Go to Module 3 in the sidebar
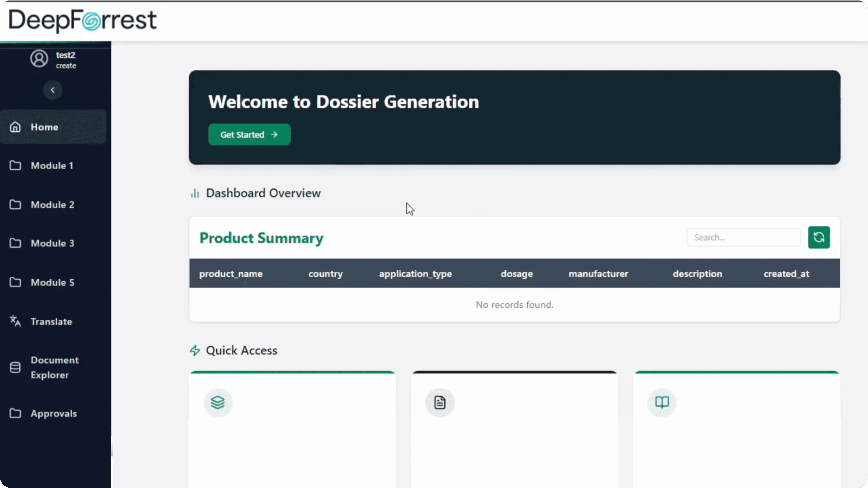Screen dimensions: 868x488 (x=52, y=243)
